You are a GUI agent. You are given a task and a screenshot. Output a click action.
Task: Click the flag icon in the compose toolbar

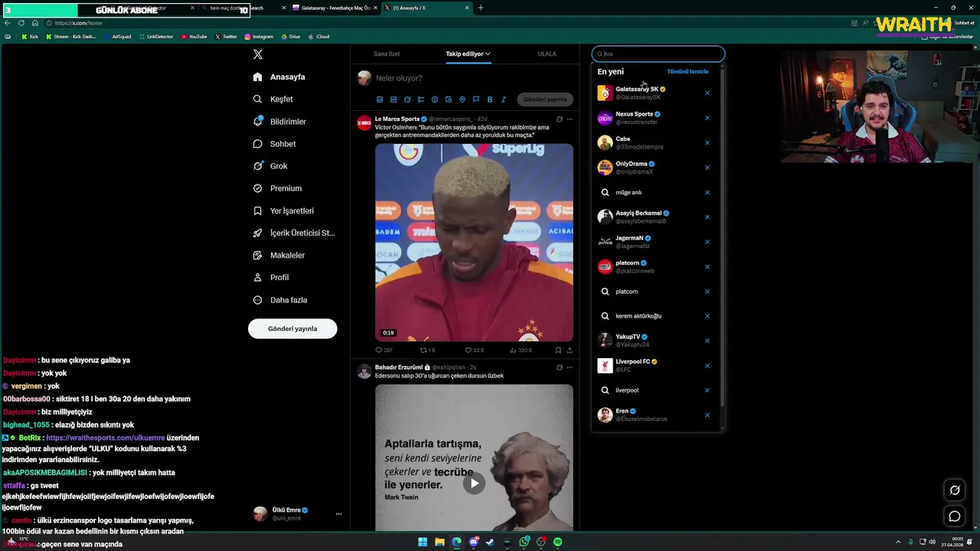click(x=476, y=99)
